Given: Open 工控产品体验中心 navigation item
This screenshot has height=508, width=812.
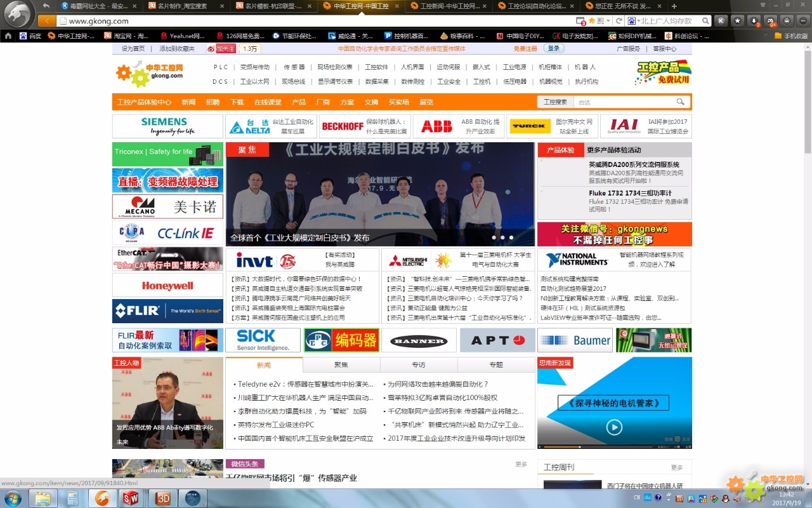Looking at the screenshot, I should pyautogui.click(x=144, y=102).
